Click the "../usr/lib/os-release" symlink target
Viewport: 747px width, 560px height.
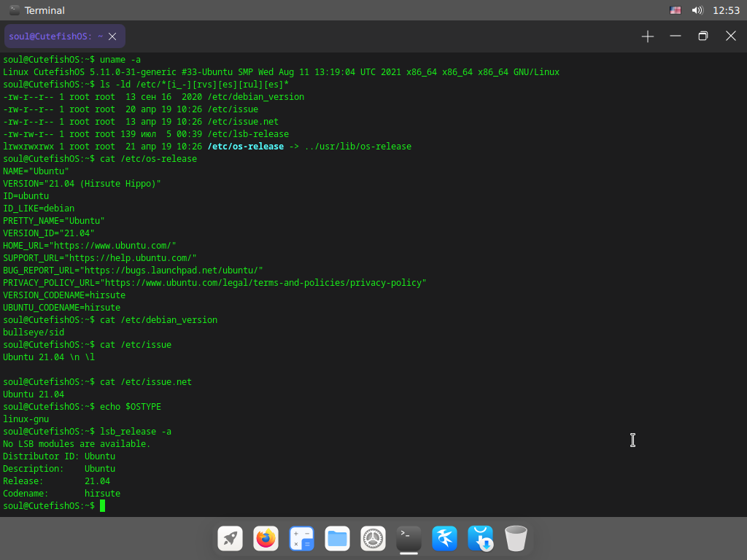pos(357,146)
